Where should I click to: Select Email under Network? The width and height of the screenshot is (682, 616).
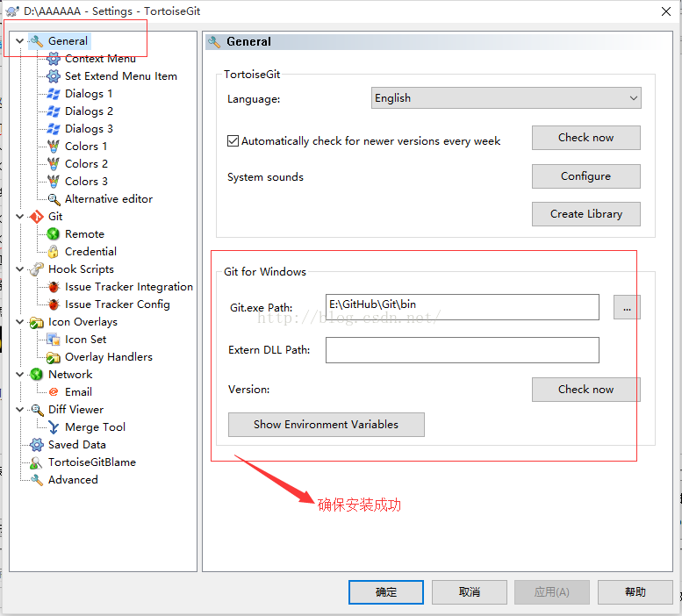(78, 391)
